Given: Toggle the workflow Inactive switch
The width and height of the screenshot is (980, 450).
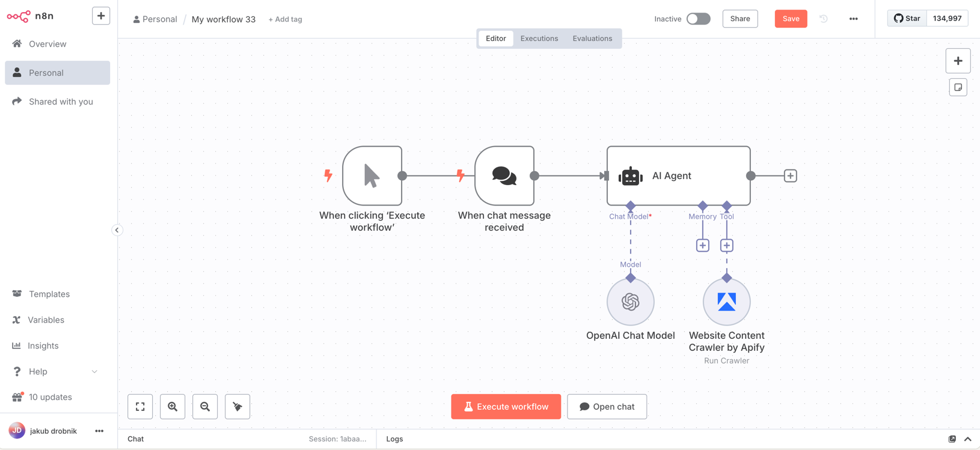Looking at the screenshot, I should coord(698,19).
